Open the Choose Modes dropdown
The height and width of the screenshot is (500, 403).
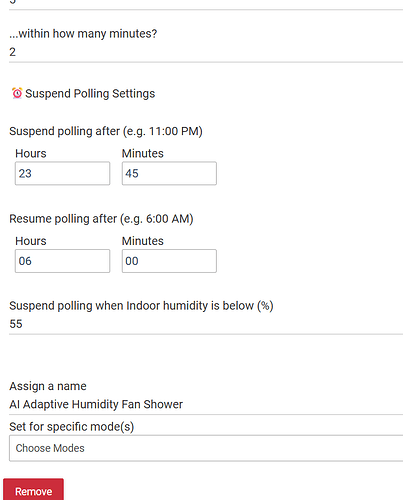click(206, 448)
